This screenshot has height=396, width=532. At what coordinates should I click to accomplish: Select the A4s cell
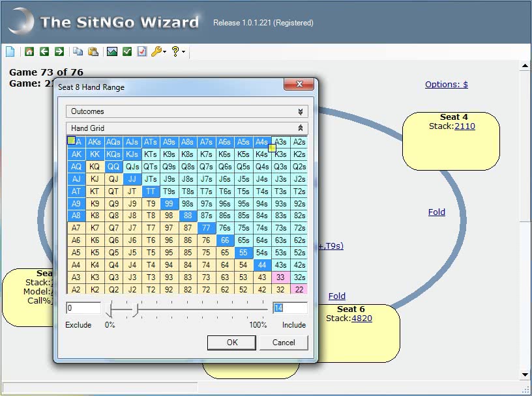[x=262, y=142]
